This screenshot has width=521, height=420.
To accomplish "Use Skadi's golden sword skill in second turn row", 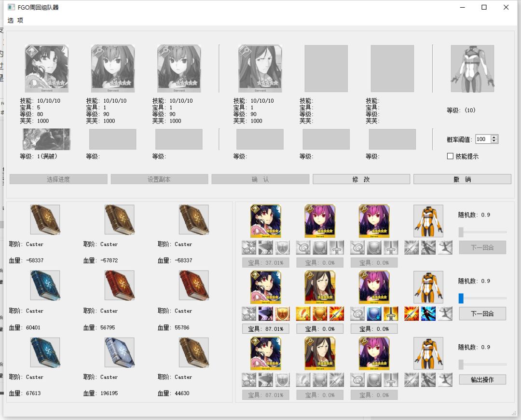I will tap(391, 314).
